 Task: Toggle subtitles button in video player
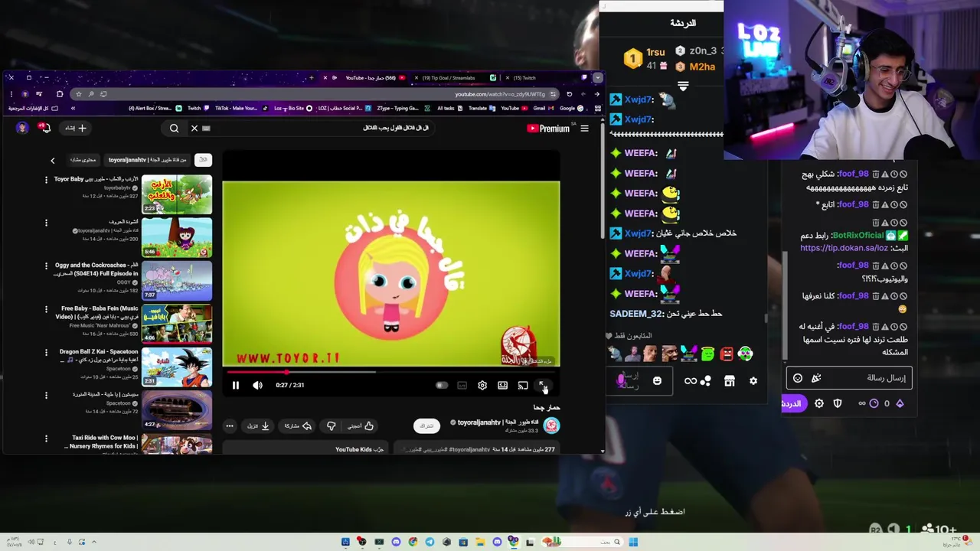coord(462,385)
